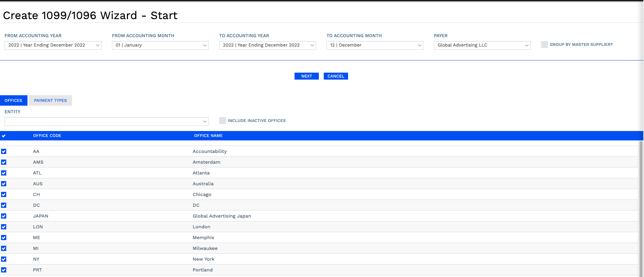Open the From Accounting Year dropdown

point(53,45)
